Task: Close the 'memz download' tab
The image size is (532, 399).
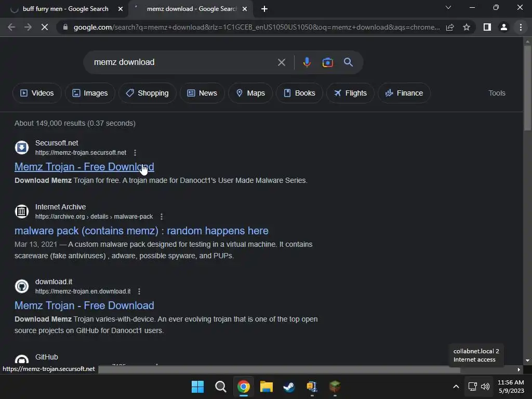Action: coord(245,9)
